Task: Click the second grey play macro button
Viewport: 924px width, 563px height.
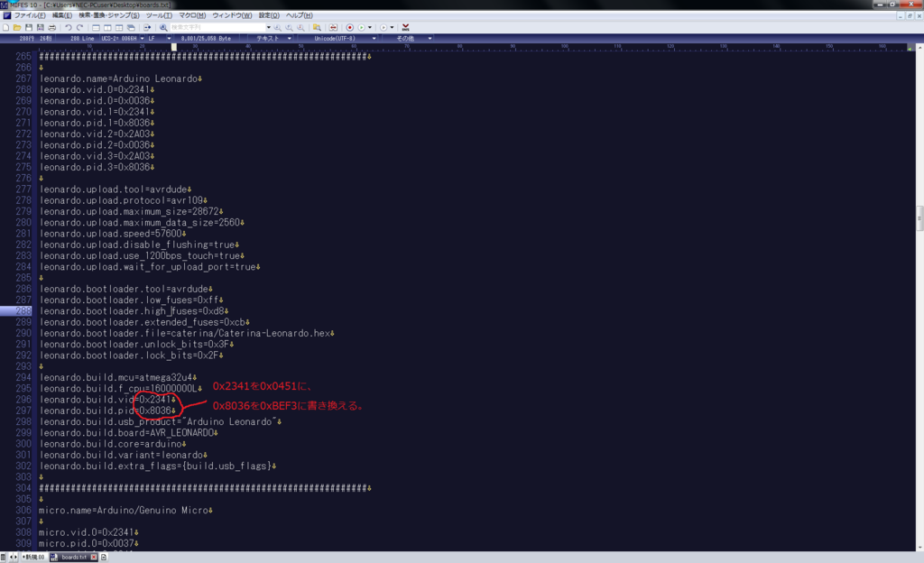Action: click(x=383, y=27)
